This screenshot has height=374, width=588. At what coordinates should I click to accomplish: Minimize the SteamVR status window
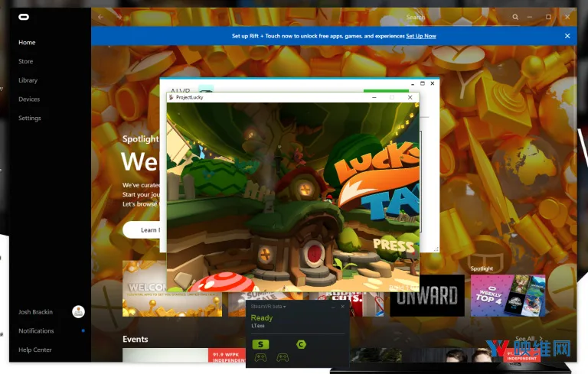[x=333, y=307]
